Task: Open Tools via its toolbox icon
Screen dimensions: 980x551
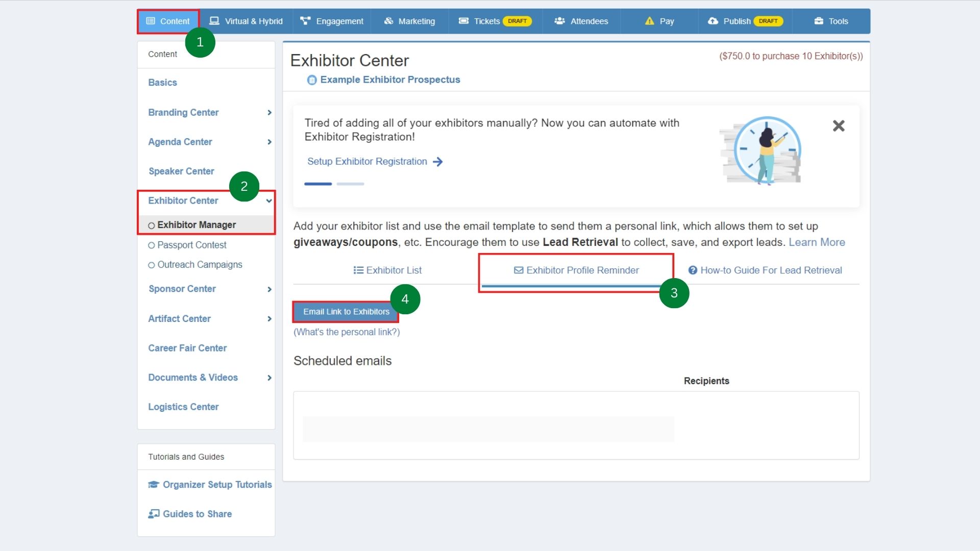Action: click(x=818, y=21)
